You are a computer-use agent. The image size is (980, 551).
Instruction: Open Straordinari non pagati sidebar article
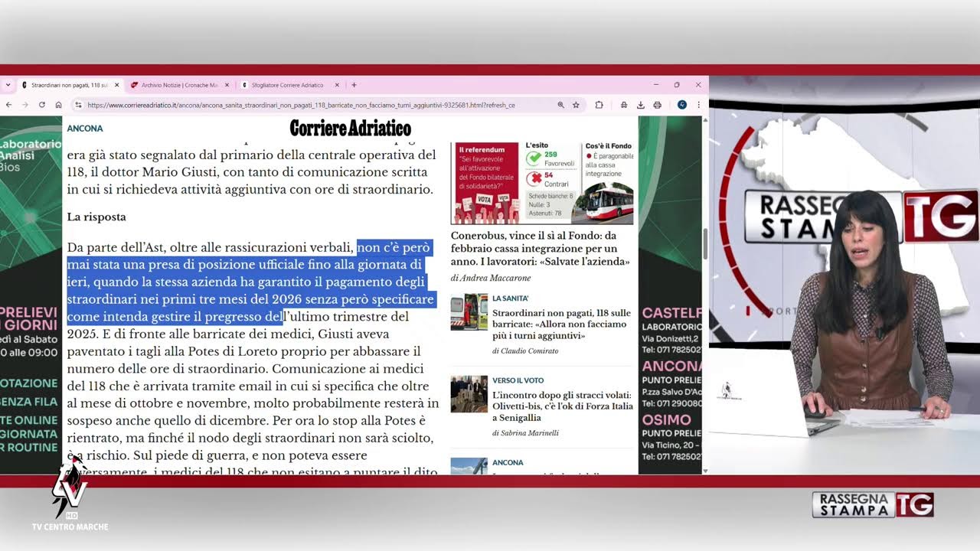pos(562,324)
